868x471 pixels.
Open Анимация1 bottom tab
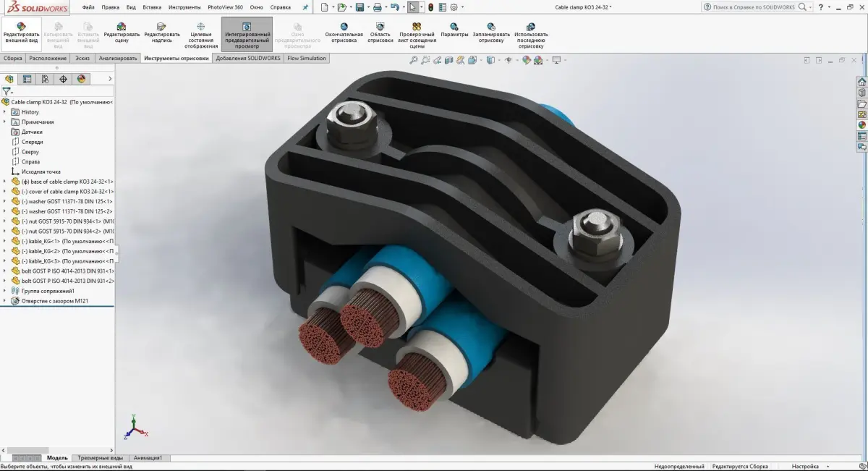click(x=148, y=458)
